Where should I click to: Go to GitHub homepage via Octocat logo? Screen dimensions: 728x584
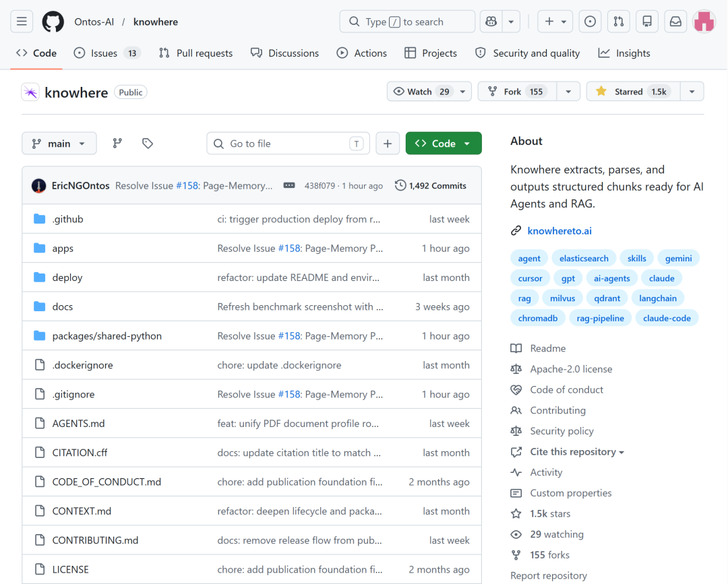pos(53,22)
